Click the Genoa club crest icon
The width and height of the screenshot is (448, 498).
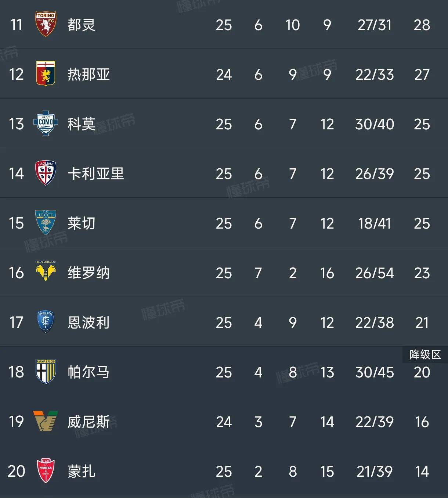[x=45, y=74]
